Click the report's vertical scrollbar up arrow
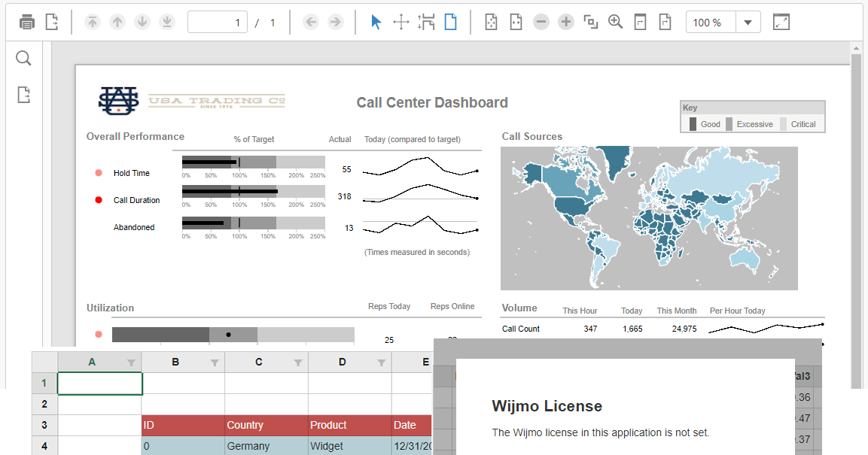Screen dimensions: 868x455 (855, 48)
